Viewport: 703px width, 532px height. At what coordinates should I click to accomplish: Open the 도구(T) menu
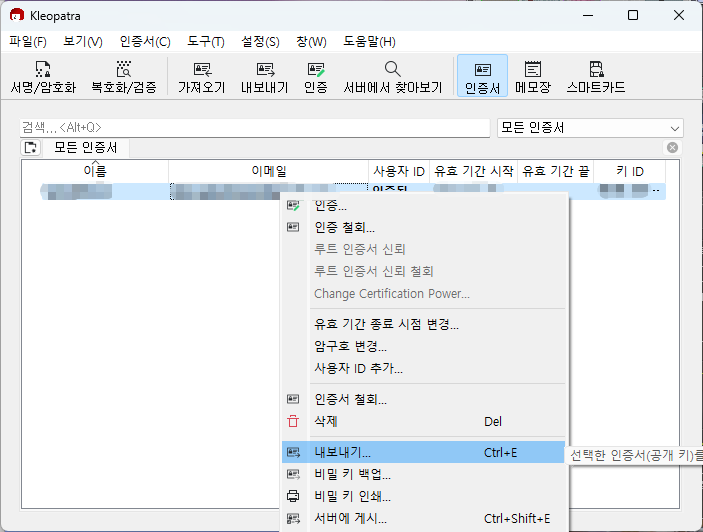point(206,42)
